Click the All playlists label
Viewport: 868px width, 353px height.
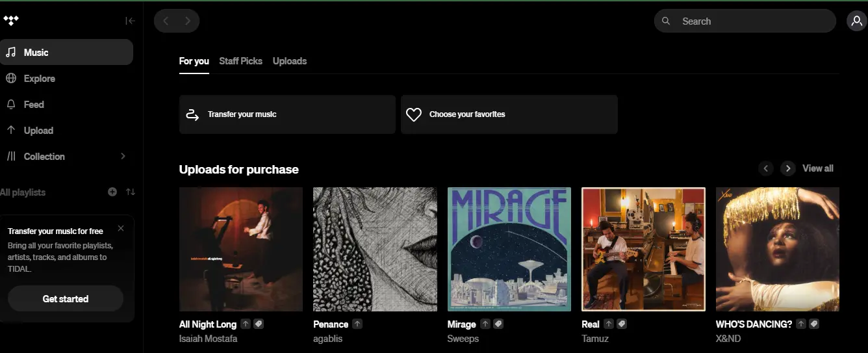coord(23,192)
